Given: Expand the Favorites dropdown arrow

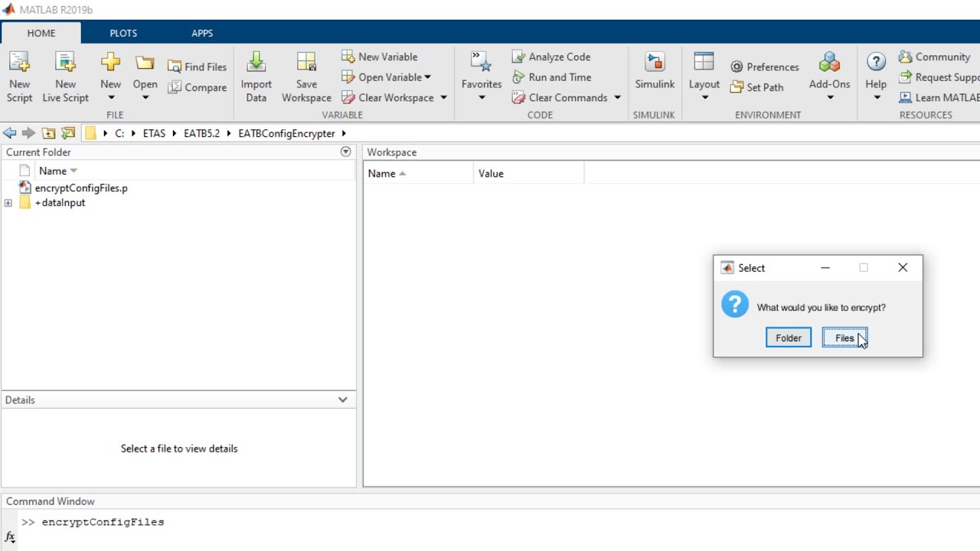Looking at the screenshot, I should point(482,98).
